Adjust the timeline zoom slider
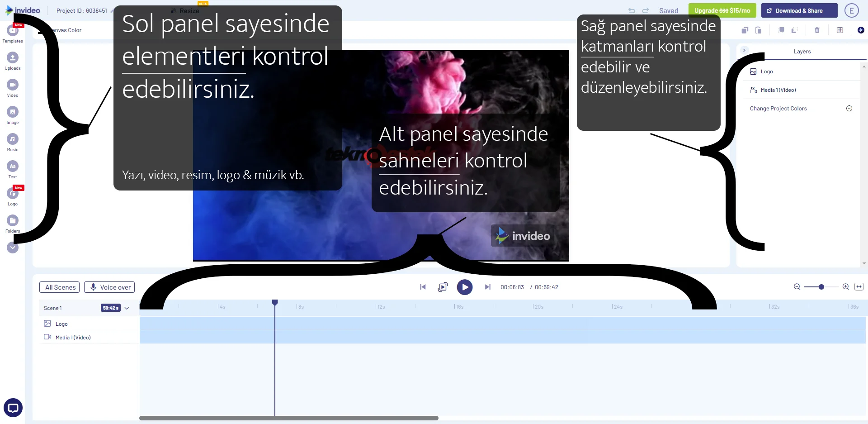Image resolution: width=868 pixels, height=424 pixels. pyautogui.click(x=821, y=287)
